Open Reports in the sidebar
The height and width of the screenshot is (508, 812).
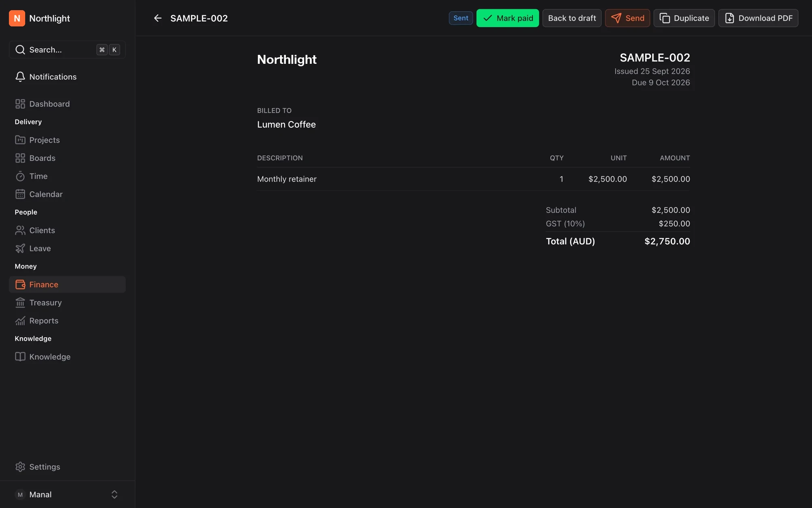click(x=67, y=321)
